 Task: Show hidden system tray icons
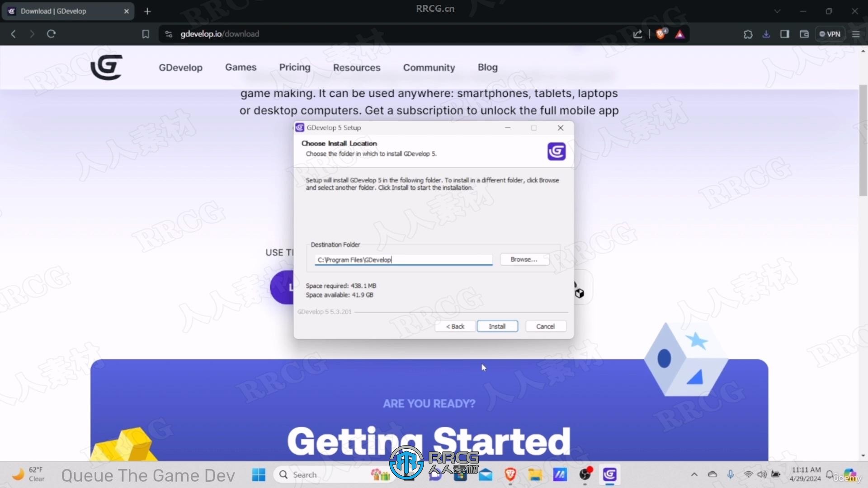tap(694, 474)
